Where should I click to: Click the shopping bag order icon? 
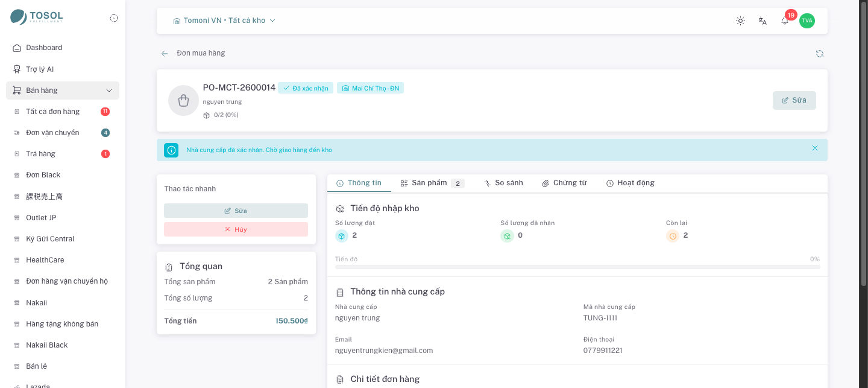(x=183, y=100)
